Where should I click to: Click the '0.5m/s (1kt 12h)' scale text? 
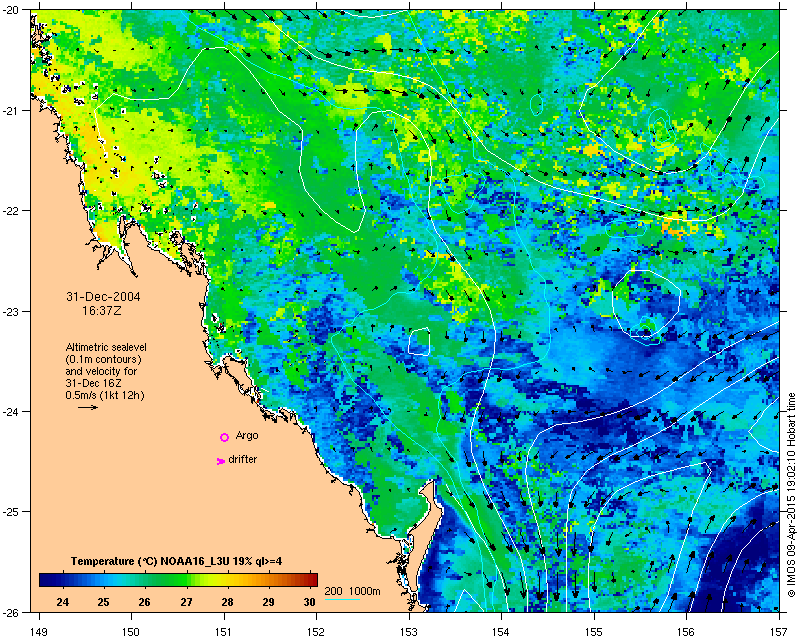[x=105, y=395]
